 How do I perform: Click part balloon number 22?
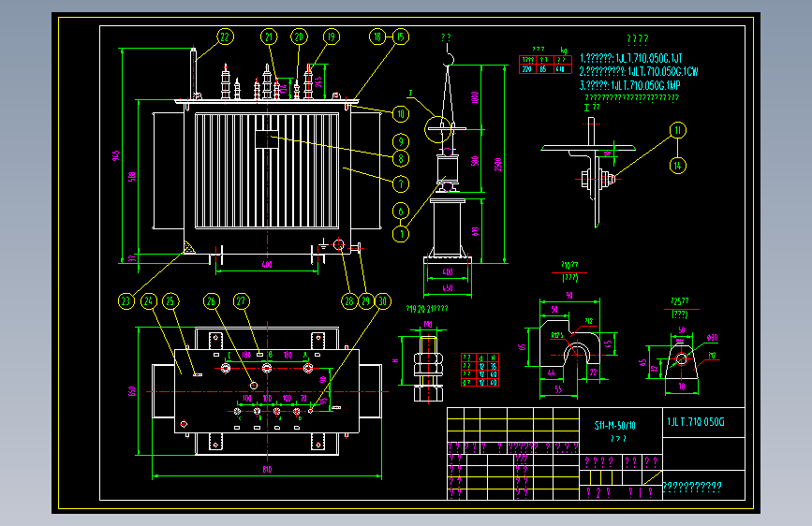tap(225, 37)
